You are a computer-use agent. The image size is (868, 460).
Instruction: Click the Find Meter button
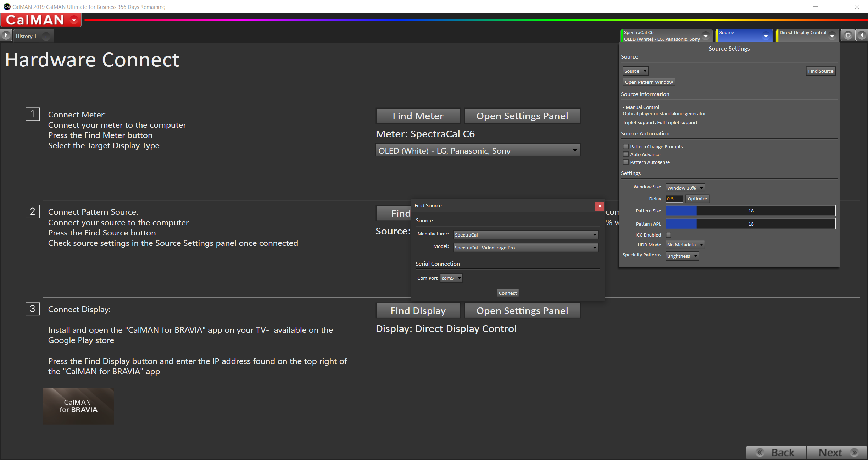418,116
